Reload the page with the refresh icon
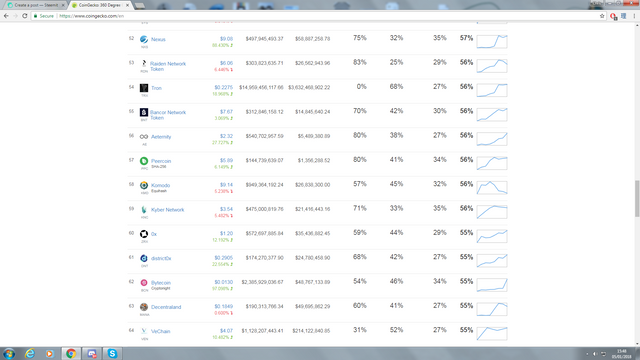 24,16
